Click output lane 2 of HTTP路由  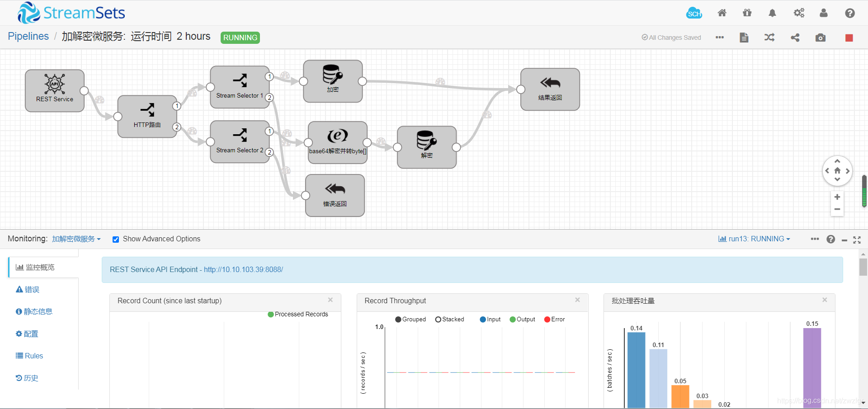pos(177,127)
